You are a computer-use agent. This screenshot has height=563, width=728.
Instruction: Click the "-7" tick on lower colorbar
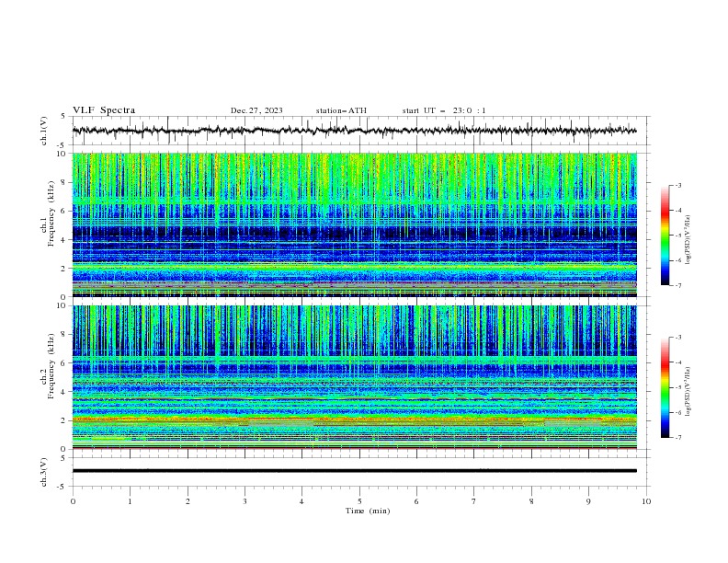pyautogui.click(x=677, y=438)
